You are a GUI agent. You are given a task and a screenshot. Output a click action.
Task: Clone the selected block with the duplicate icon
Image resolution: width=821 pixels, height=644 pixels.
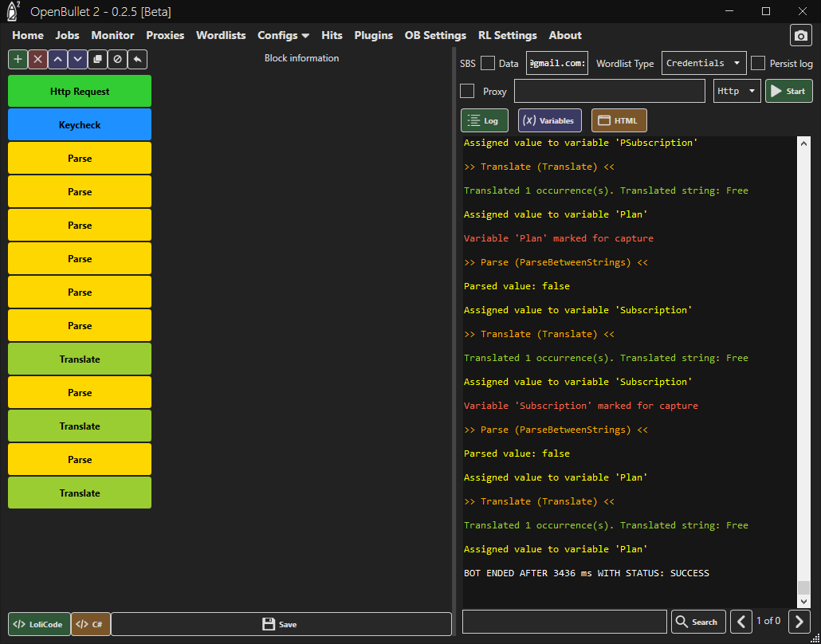[x=97, y=59]
